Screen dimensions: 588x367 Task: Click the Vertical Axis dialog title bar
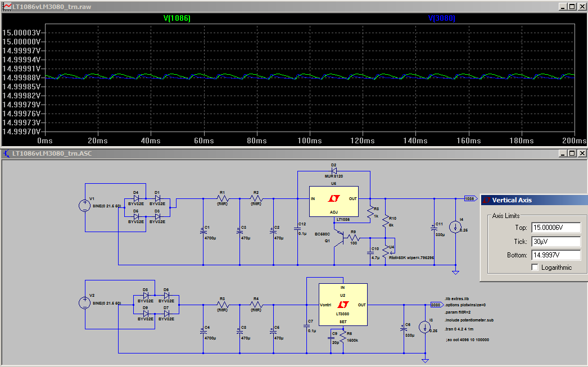point(535,200)
